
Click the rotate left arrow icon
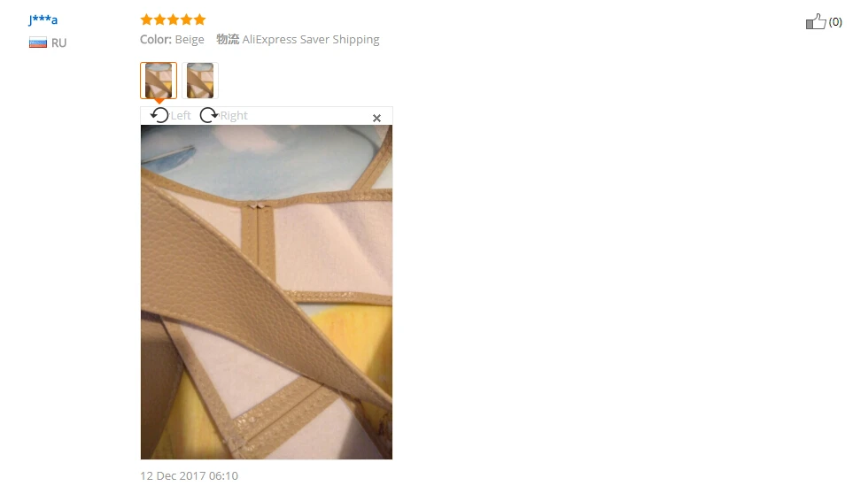159,115
